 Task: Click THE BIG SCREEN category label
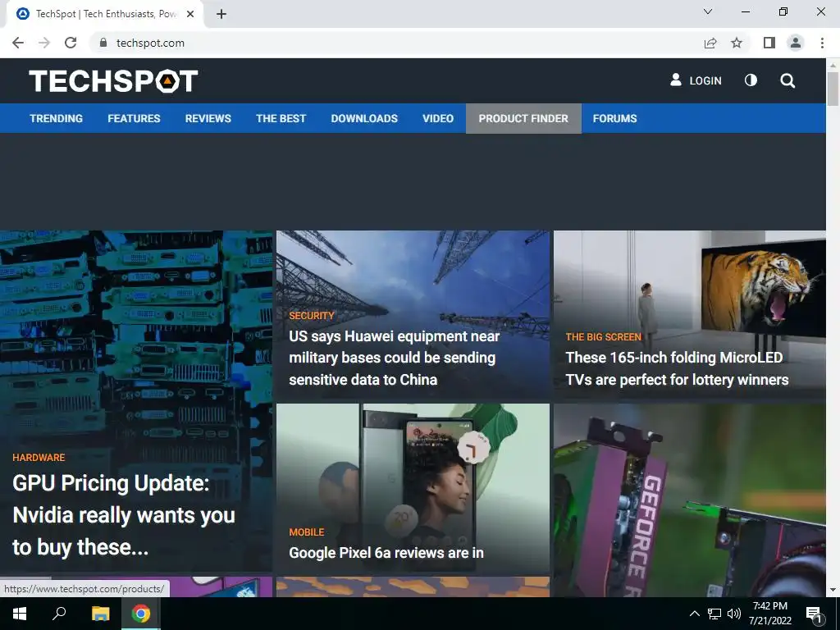click(603, 337)
